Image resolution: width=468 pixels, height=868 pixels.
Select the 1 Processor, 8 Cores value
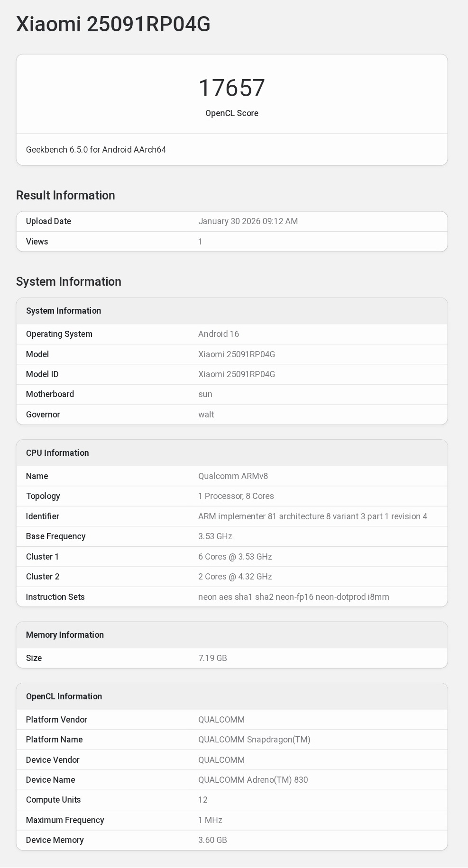(236, 496)
